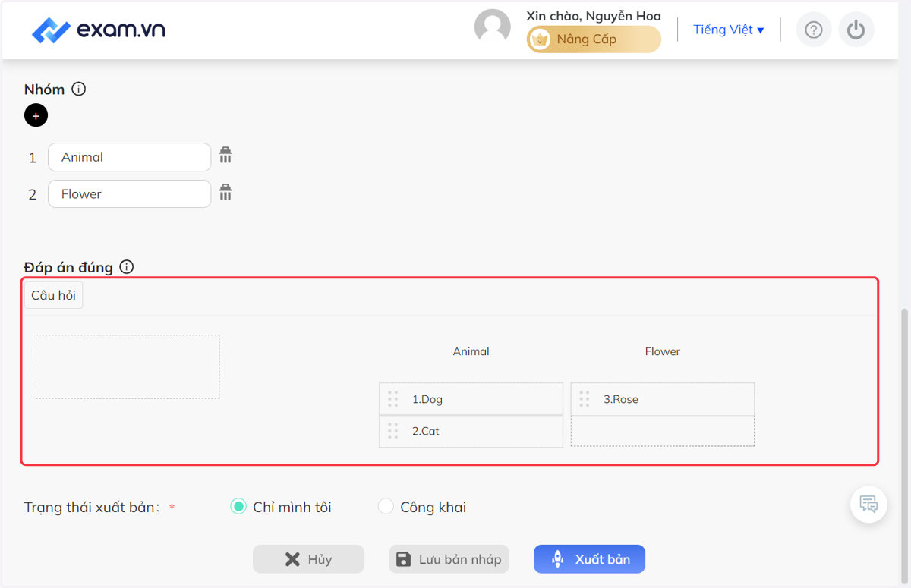Click the Animal column header
This screenshot has width=911, height=588.
[471, 351]
